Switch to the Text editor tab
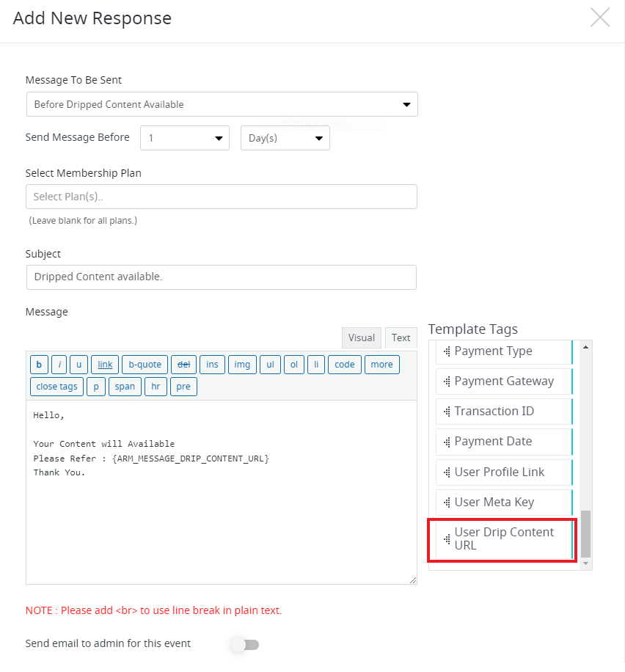Viewport: 625px width, 672px height. [x=401, y=337]
